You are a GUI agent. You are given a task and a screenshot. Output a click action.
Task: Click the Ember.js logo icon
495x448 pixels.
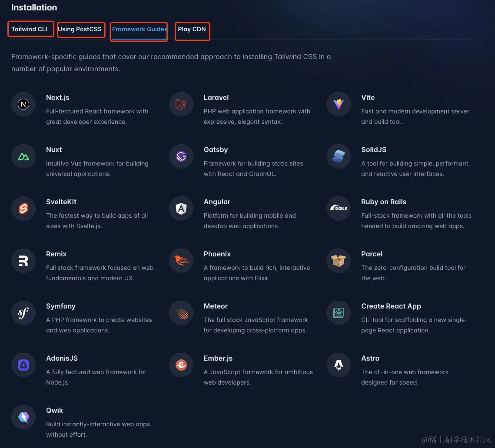tap(181, 365)
